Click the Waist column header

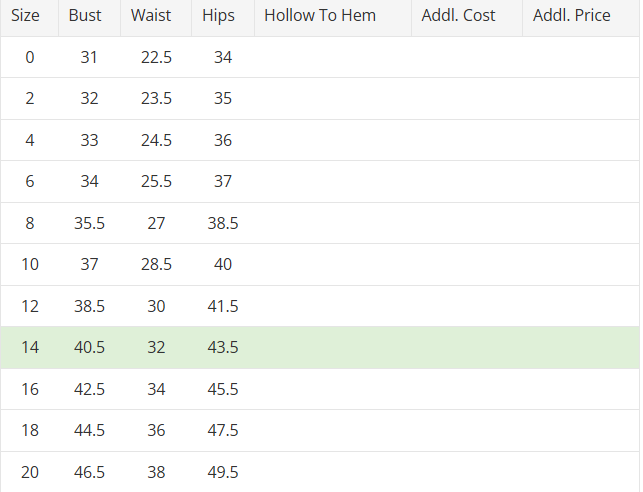click(x=151, y=16)
